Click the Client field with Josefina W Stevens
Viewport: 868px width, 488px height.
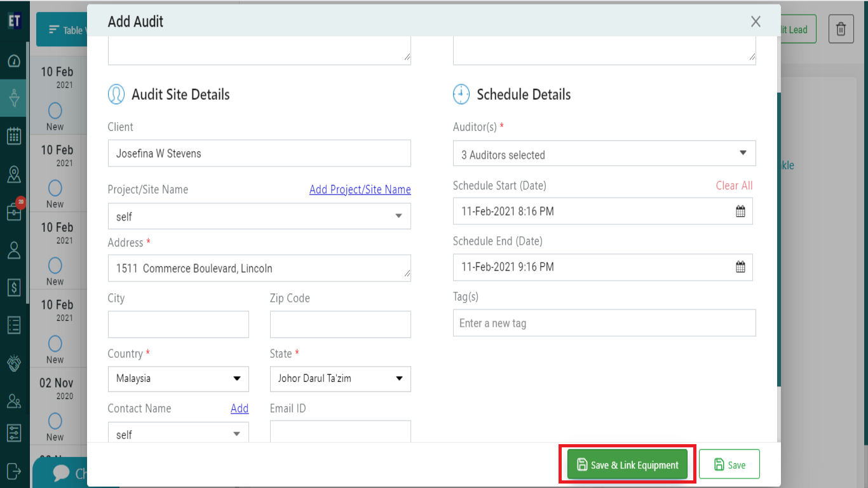click(259, 153)
